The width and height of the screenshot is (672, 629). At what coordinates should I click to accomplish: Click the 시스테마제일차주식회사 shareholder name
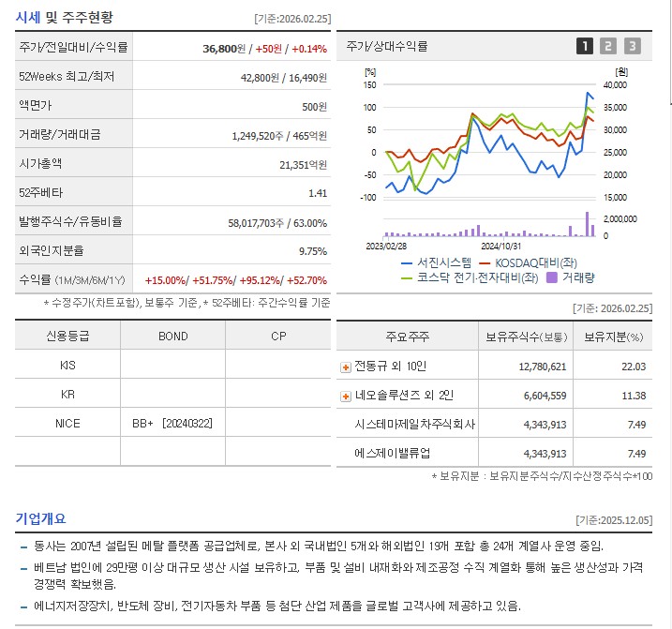click(415, 425)
